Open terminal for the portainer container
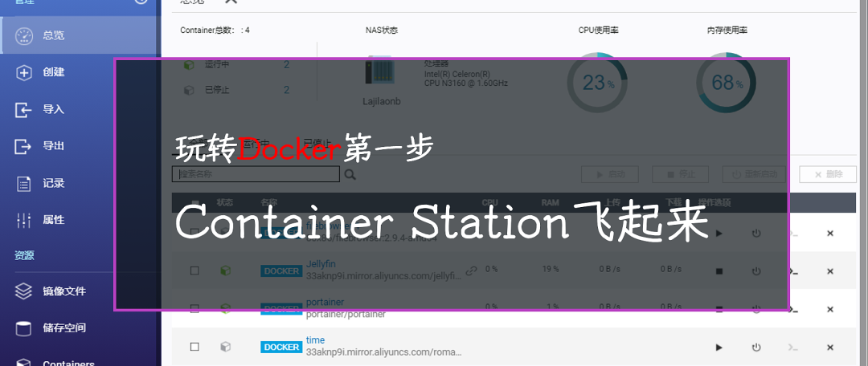Viewport: 868px width, 366px height. pos(793,309)
